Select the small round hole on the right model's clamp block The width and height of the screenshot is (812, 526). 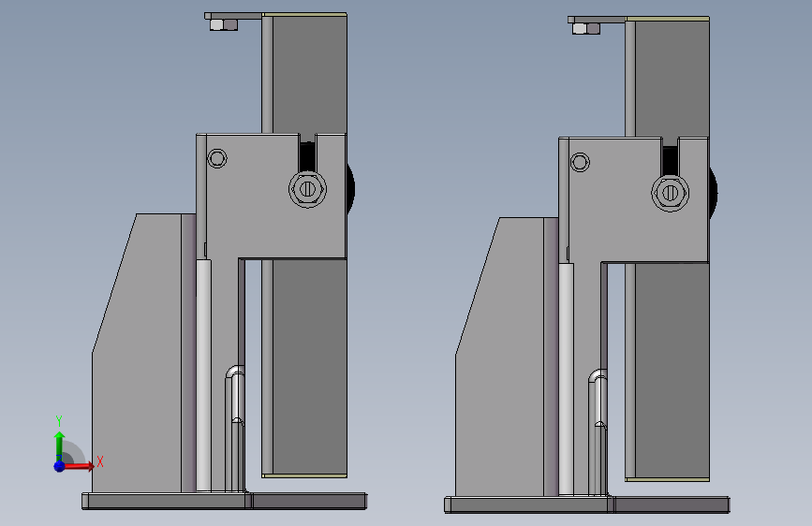coord(580,162)
